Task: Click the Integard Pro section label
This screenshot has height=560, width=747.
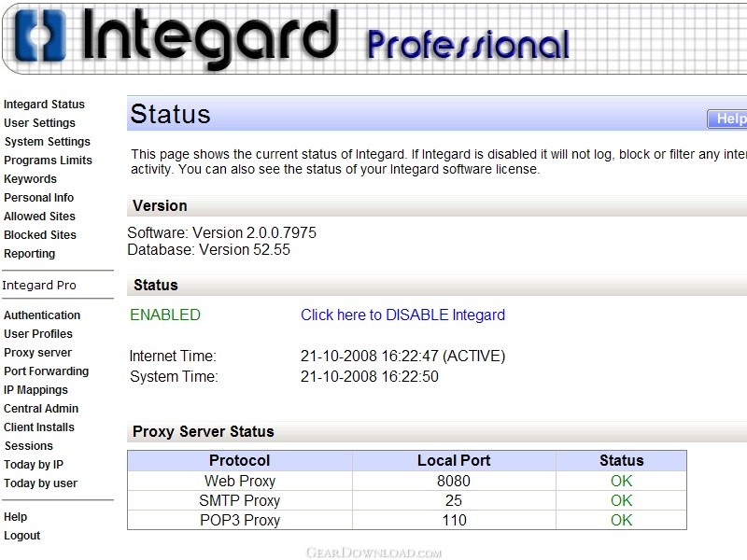Action: pos(39,286)
